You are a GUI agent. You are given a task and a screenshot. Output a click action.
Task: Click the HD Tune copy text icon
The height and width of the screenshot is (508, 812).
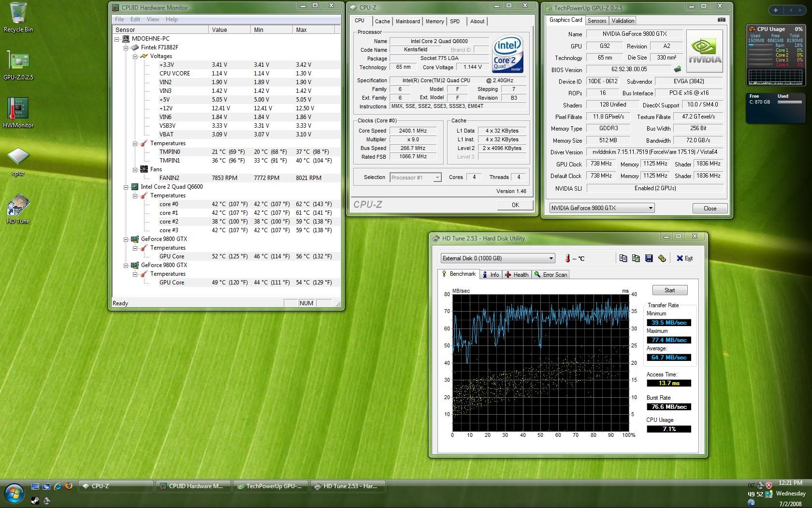point(623,258)
